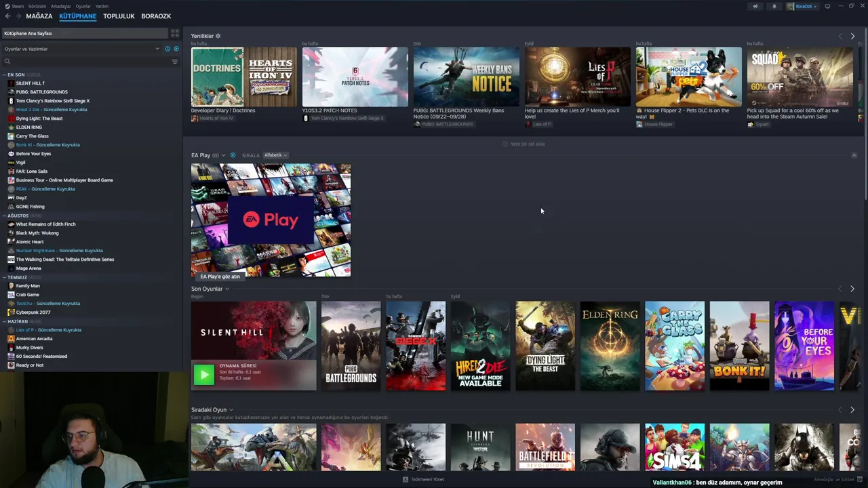Open the Alfabetik sort dropdown
Image resolution: width=868 pixels, height=488 pixels.
275,155
